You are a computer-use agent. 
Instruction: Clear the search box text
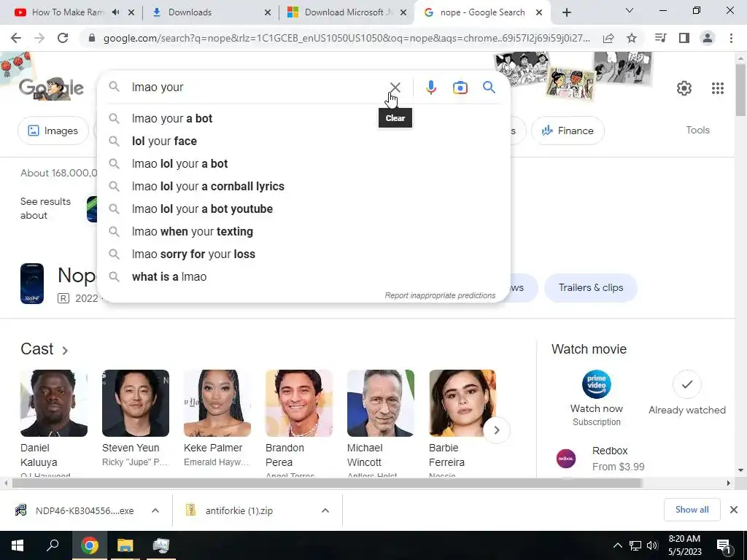[395, 87]
